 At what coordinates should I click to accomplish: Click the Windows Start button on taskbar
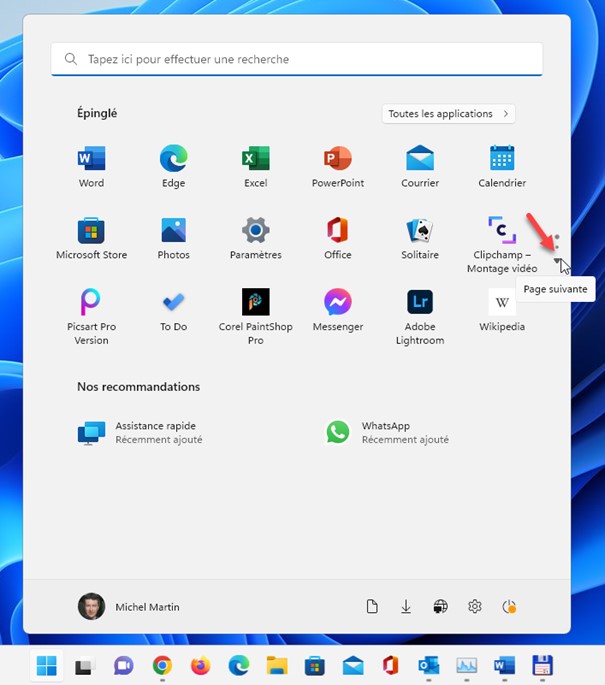pyautogui.click(x=46, y=665)
